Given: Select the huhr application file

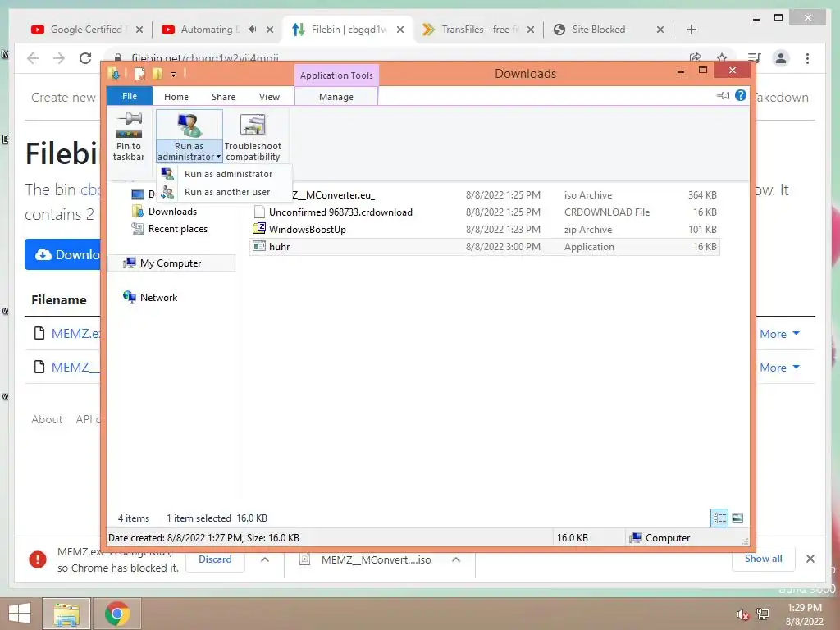Looking at the screenshot, I should [484, 247].
